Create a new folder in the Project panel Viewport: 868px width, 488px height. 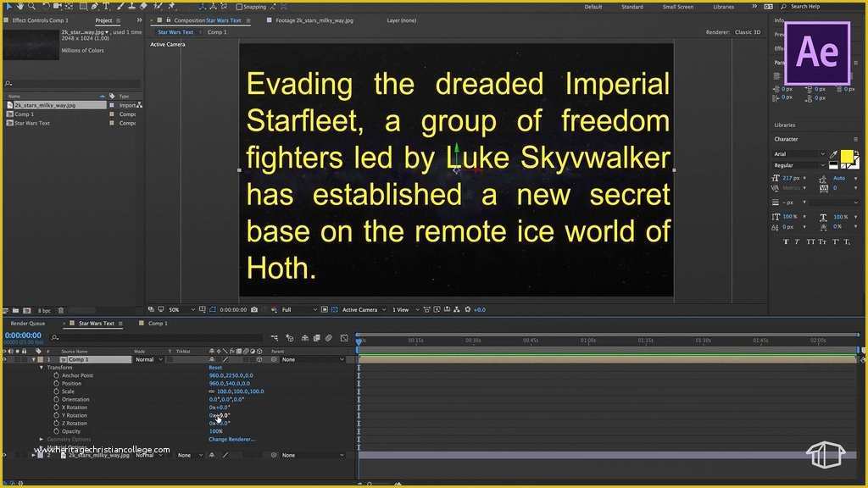pos(15,311)
